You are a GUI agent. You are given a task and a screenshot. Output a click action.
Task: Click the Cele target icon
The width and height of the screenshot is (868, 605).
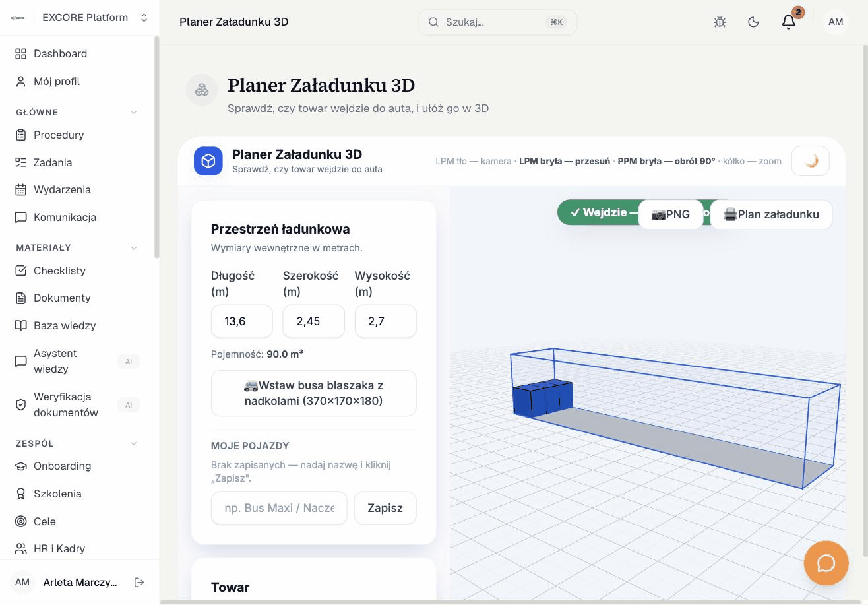click(x=21, y=522)
